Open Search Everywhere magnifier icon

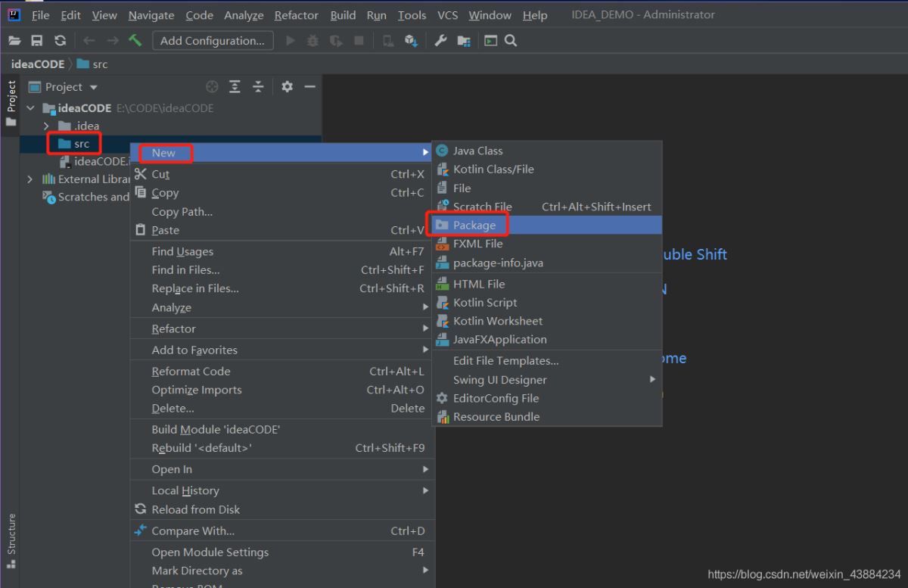pyautogui.click(x=511, y=41)
